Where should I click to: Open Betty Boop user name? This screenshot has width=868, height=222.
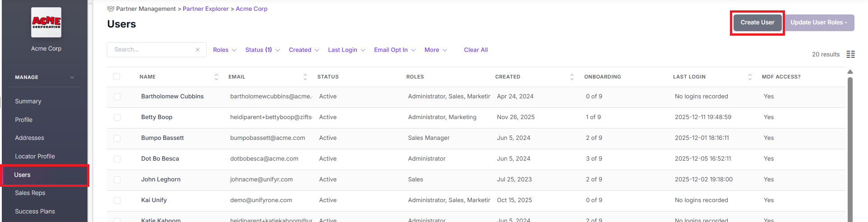(157, 117)
